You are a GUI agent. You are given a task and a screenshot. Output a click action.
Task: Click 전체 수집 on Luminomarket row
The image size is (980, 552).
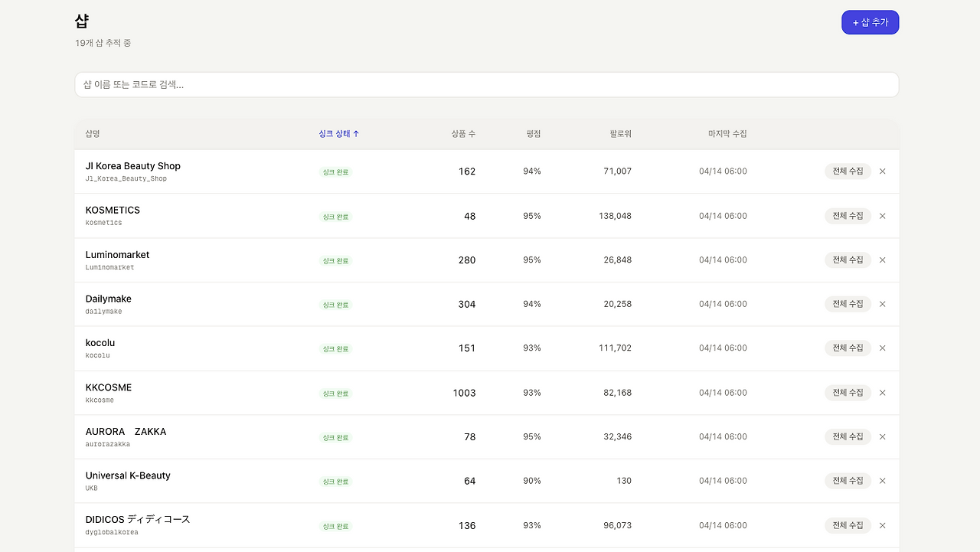tap(848, 260)
